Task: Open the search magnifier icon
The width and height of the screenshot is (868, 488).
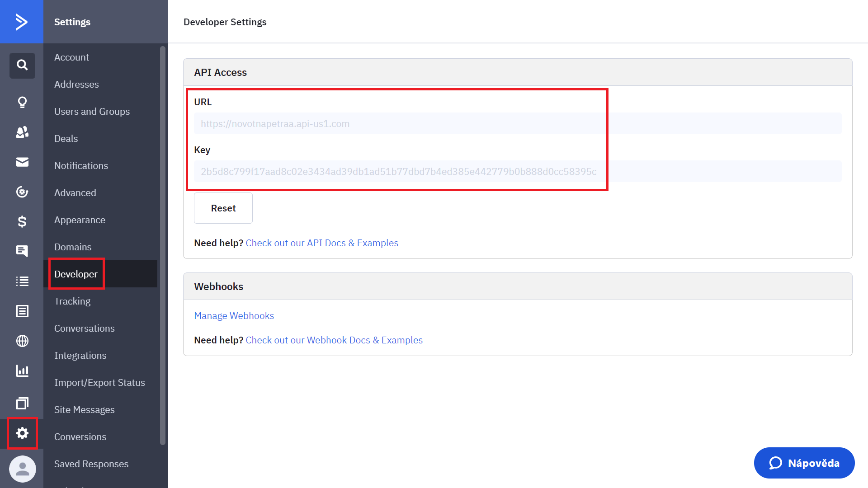Action: (x=22, y=65)
